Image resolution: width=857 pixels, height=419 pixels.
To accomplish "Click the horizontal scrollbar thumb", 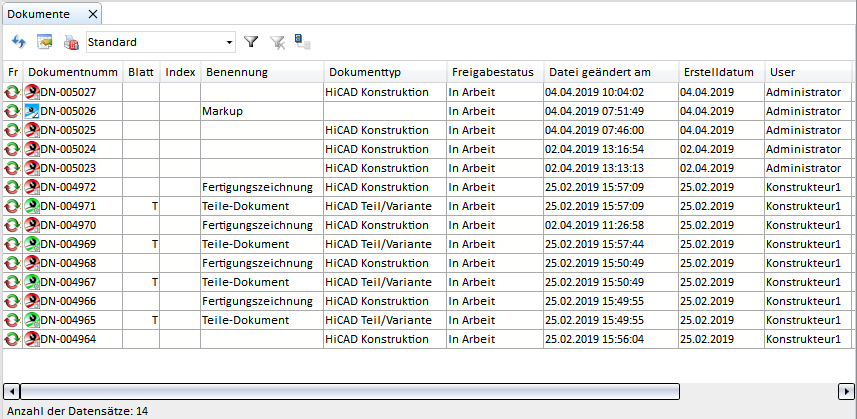I will (x=350, y=391).
